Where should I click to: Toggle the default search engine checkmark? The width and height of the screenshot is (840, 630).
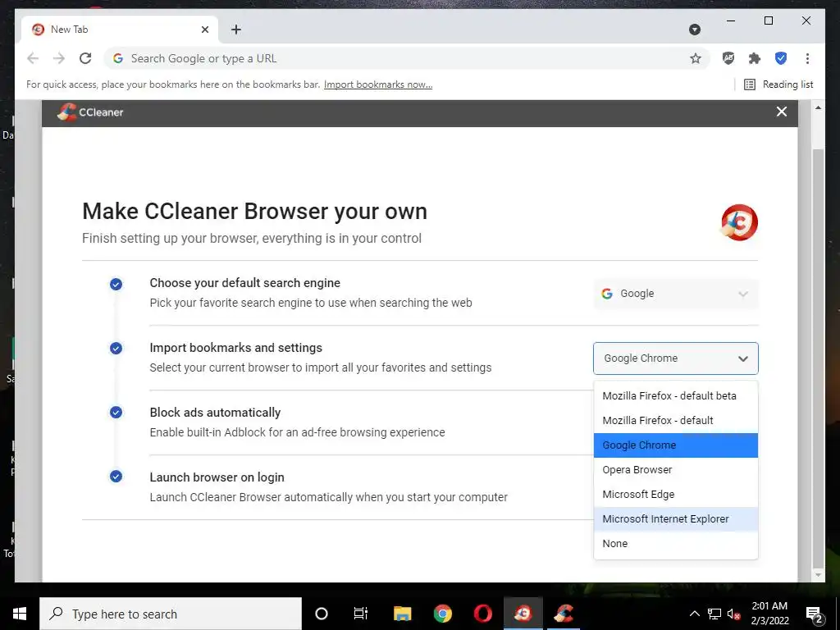click(116, 284)
